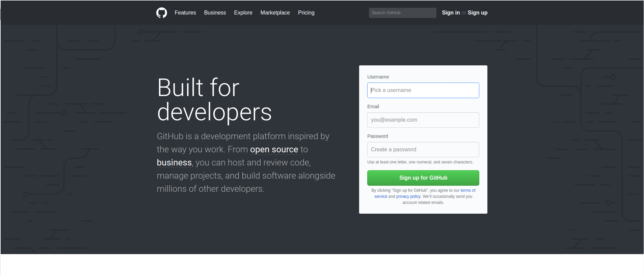Click the Built for developers heading
The width and height of the screenshot is (644, 275).
click(x=214, y=100)
